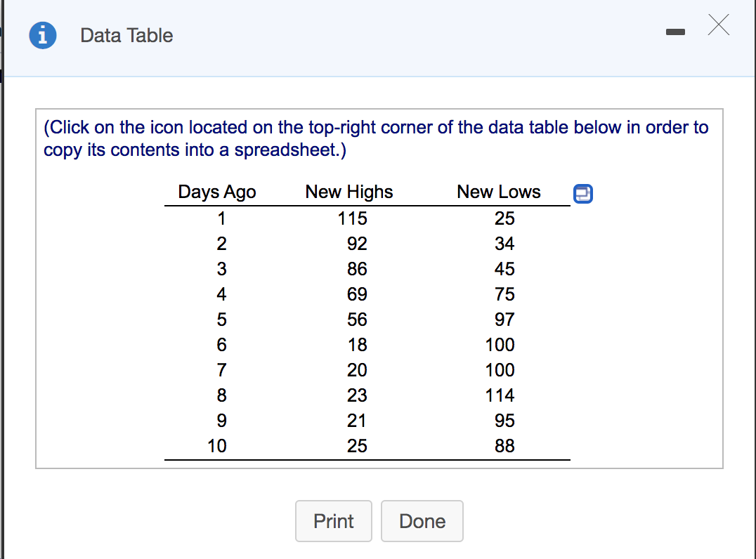Click the Print button
Image resolution: width=756 pixels, height=559 pixels.
(x=333, y=521)
